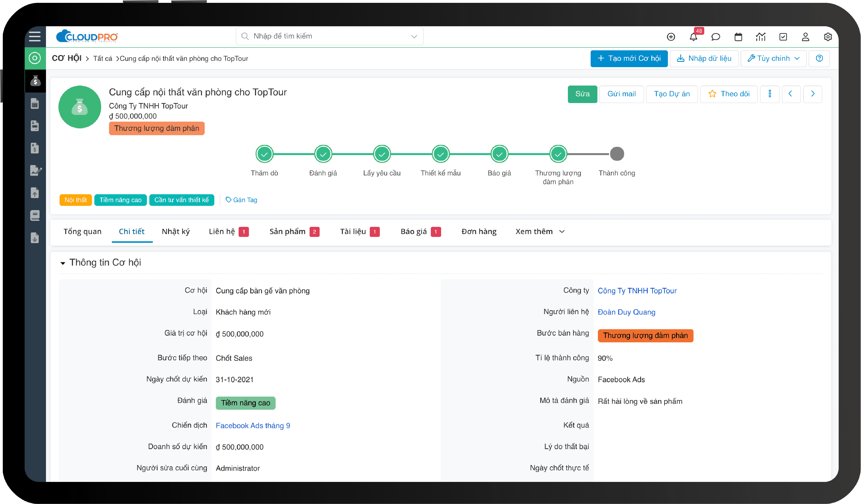Open the calendar icon in header

tap(738, 37)
